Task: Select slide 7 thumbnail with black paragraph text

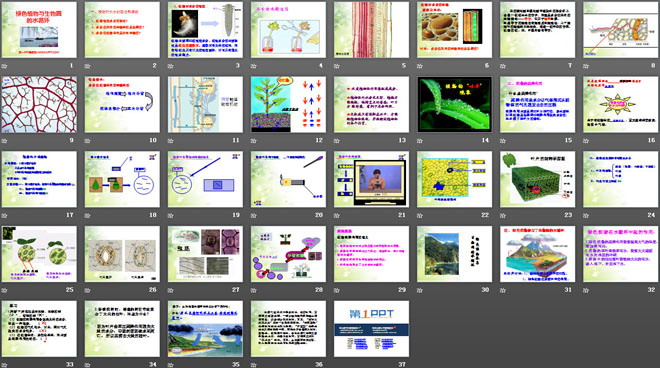Action: tap(538, 30)
